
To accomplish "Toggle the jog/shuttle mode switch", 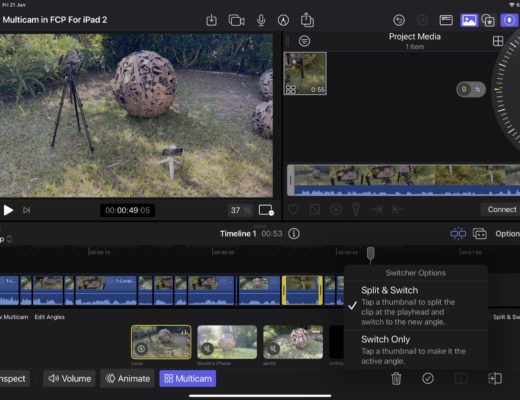I will tap(470, 89).
